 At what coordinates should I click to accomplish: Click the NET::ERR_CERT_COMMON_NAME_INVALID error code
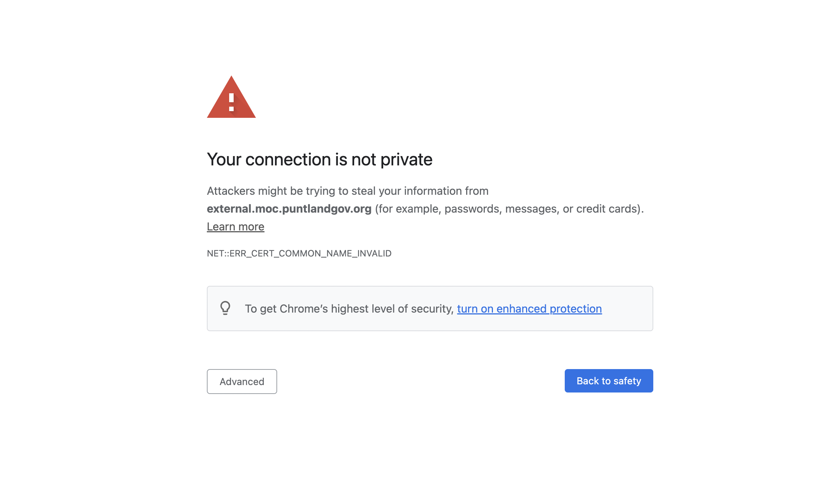pos(299,253)
